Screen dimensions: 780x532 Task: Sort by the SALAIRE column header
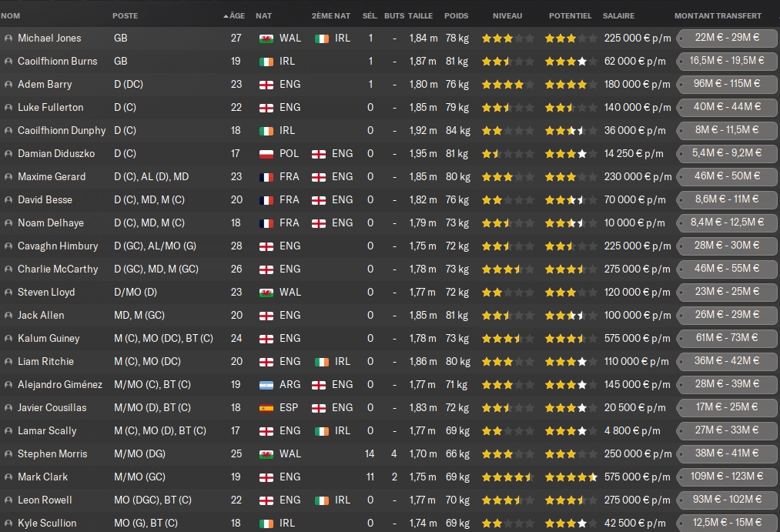(619, 16)
